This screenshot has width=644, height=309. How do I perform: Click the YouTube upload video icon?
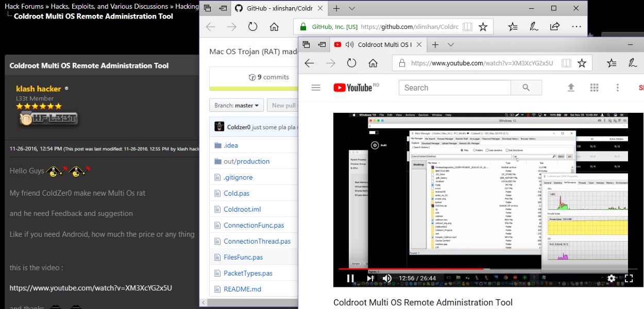coord(571,88)
